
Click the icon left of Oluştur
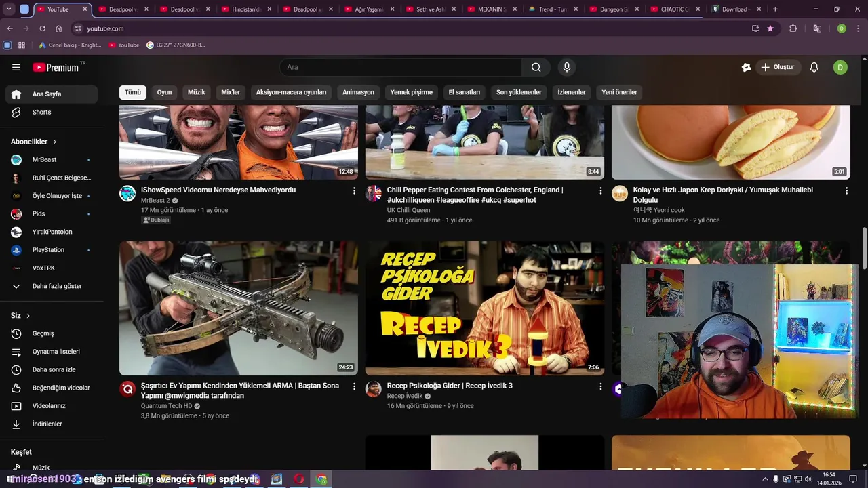point(746,67)
